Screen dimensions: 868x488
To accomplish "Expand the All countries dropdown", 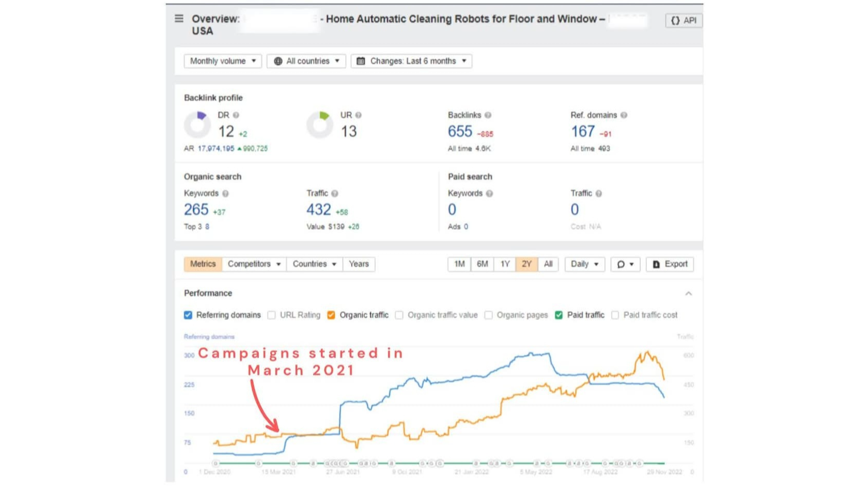I will (306, 61).
